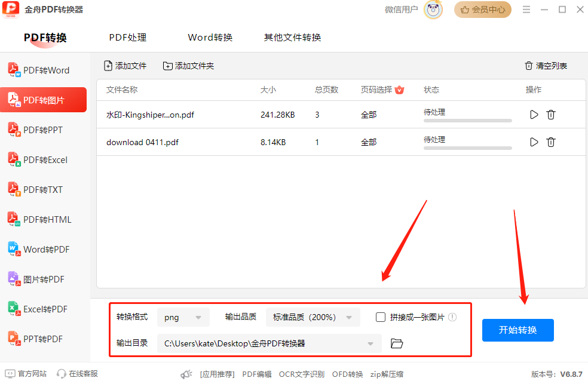Delete the 水印-Kingshiper pdf row
Image resolution: width=588 pixels, height=384 pixels.
coord(551,115)
